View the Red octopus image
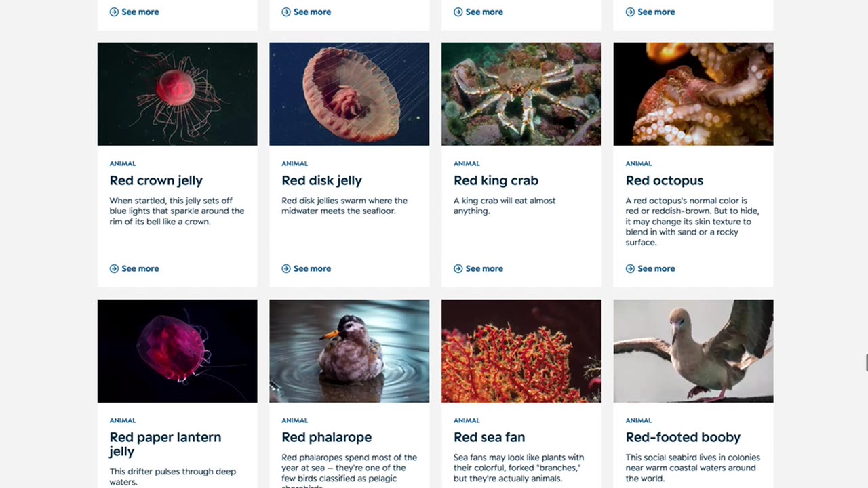This screenshot has width=868, height=488. (693, 94)
